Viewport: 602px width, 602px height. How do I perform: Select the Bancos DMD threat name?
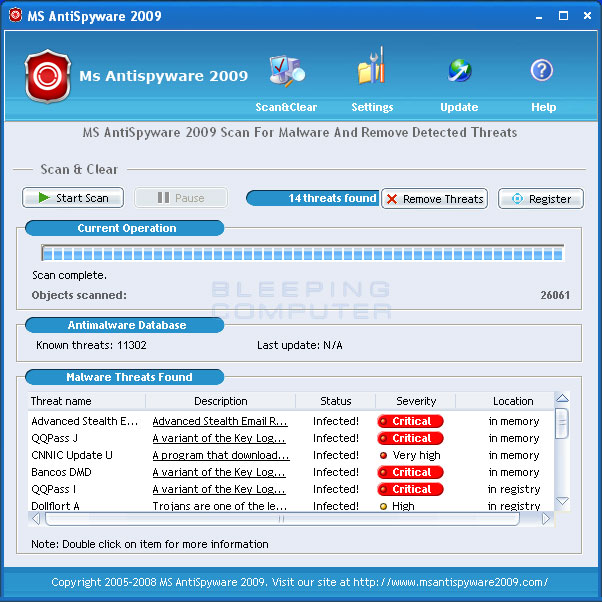coord(61,472)
